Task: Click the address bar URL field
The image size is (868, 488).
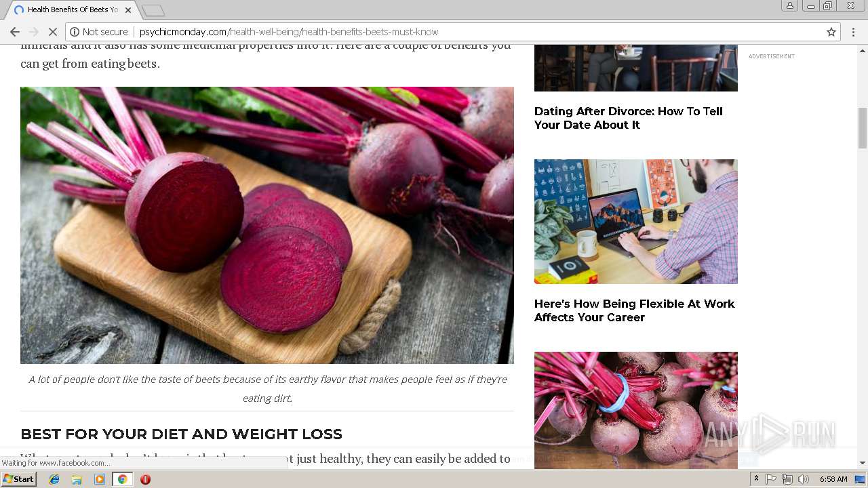Action: (x=448, y=32)
